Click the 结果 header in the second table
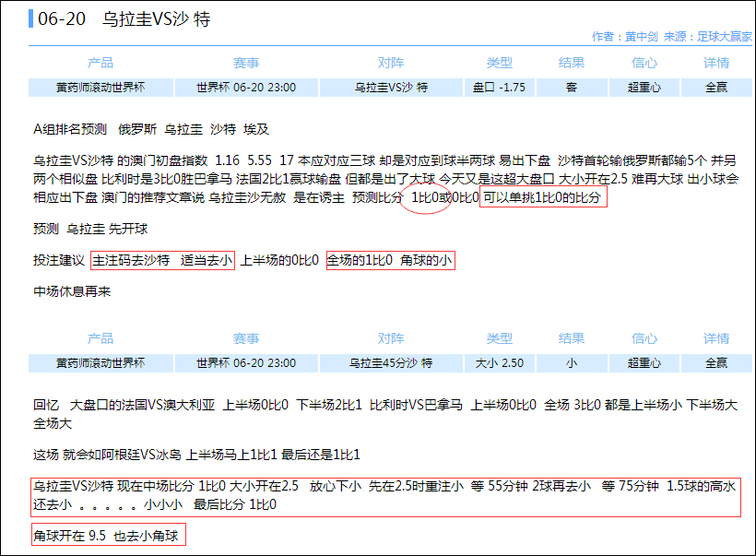The width and height of the screenshot is (756, 556). click(x=572, y=338)
